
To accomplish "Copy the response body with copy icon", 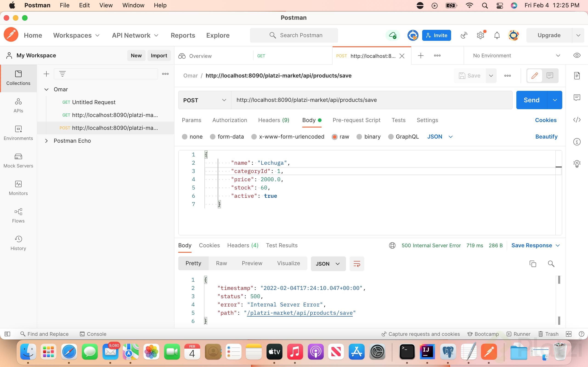I will pyautogui.click(x=533, y=264).
